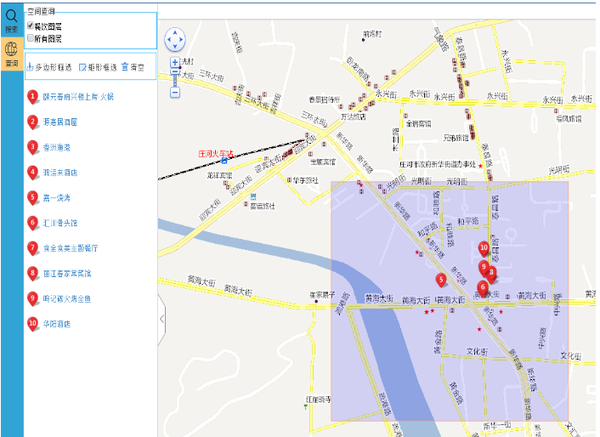
Task: Activate the 矩形框选 rectangle selection tool
Action: [98, 67]
